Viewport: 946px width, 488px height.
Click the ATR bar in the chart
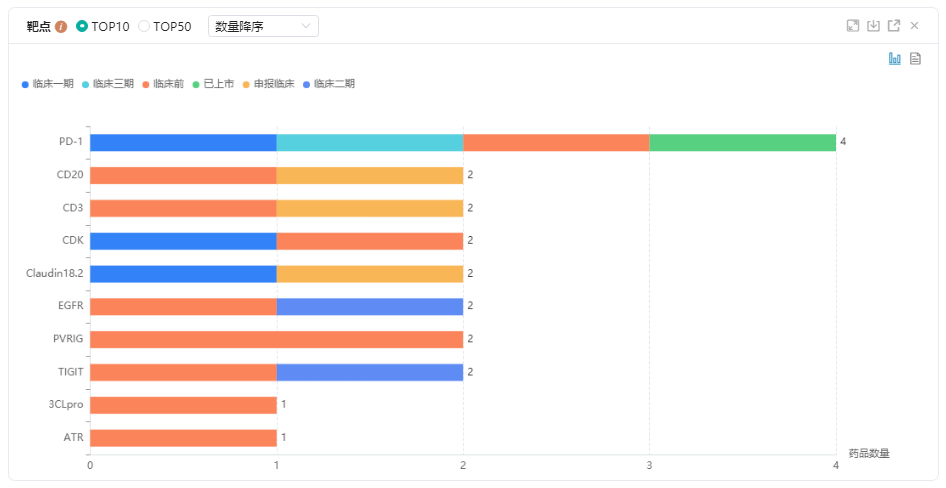coord(183,438)
